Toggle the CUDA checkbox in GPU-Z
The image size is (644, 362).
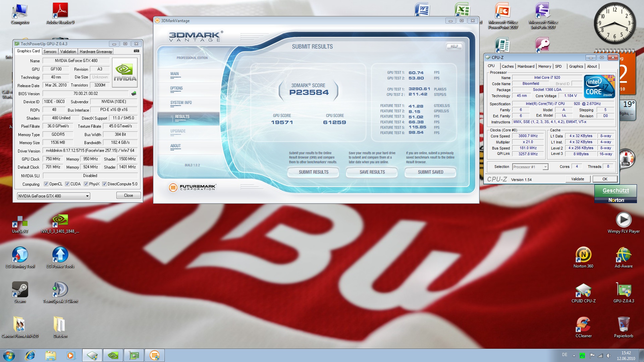pos(67,184)
